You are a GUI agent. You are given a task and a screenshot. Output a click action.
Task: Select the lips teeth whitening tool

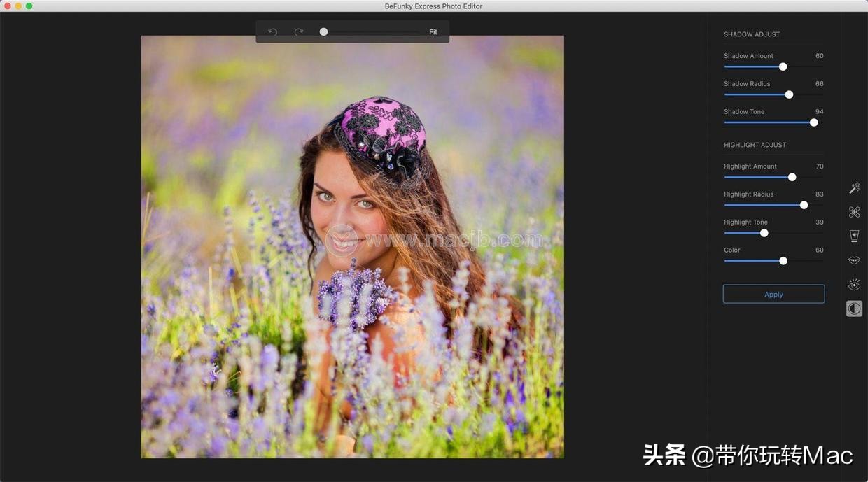coord(854,260)
